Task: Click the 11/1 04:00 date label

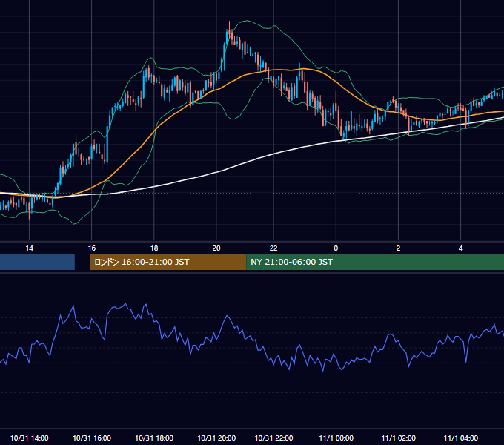Action: click(x=460, y=438)
